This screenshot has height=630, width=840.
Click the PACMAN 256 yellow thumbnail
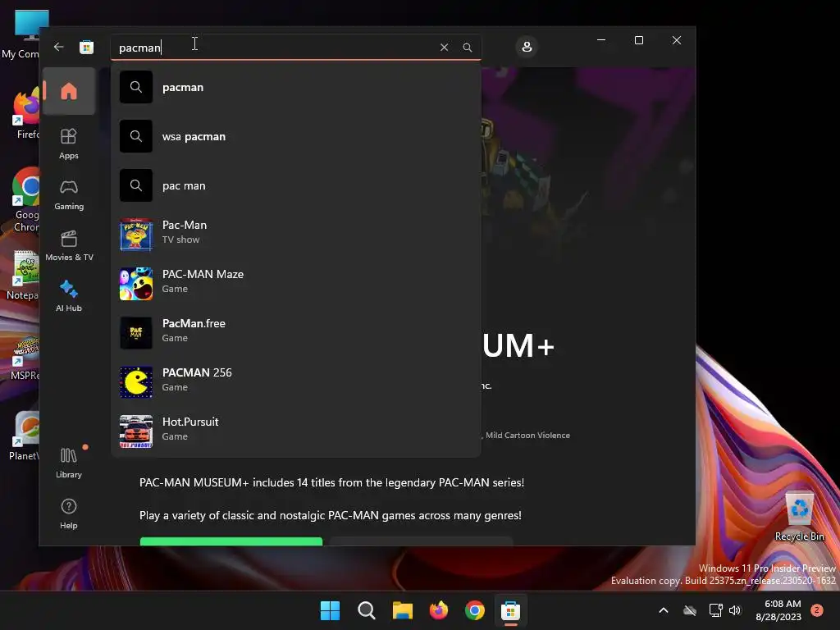135,382
